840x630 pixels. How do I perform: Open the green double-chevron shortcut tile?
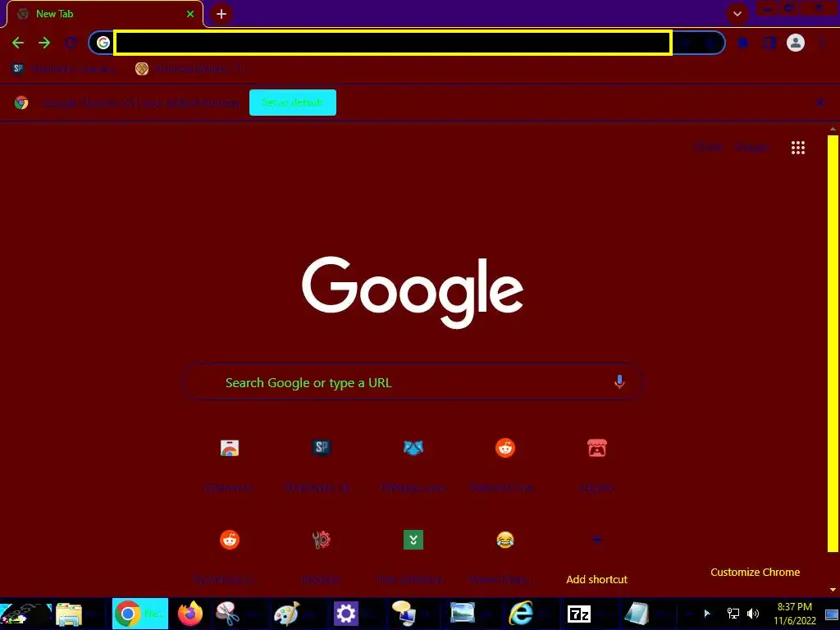(413, 555)
